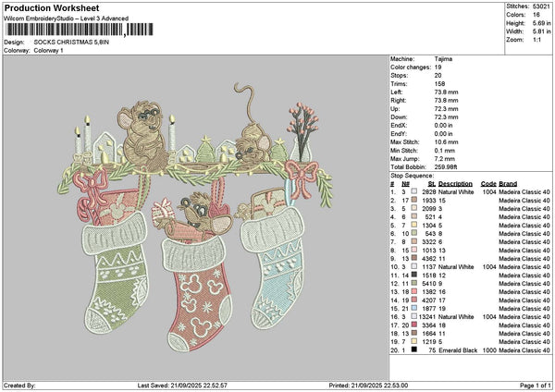Select the 'Page 1 of 1' indicator
This screenshot has width=555, height=392.
coord(536,386)
